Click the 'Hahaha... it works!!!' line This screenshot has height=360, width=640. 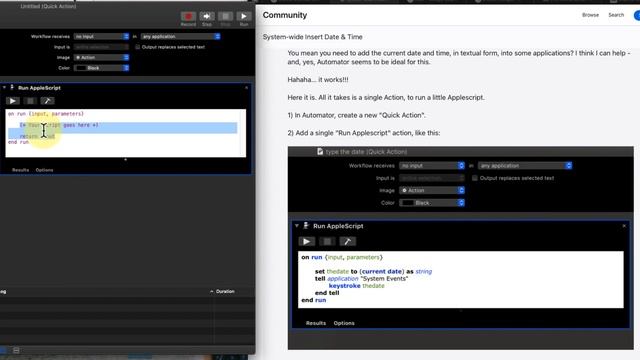point(318,80)
